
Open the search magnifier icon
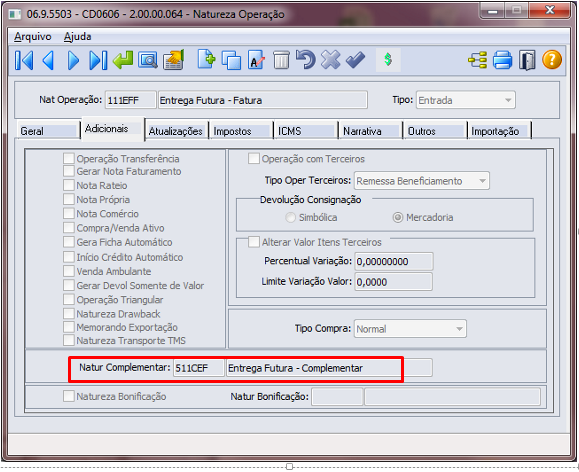[148, 60]
